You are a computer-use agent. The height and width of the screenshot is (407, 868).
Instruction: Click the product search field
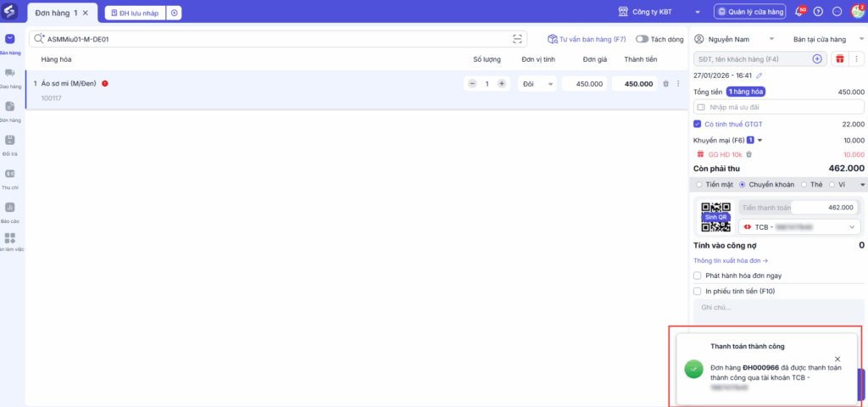pos(278,39)
